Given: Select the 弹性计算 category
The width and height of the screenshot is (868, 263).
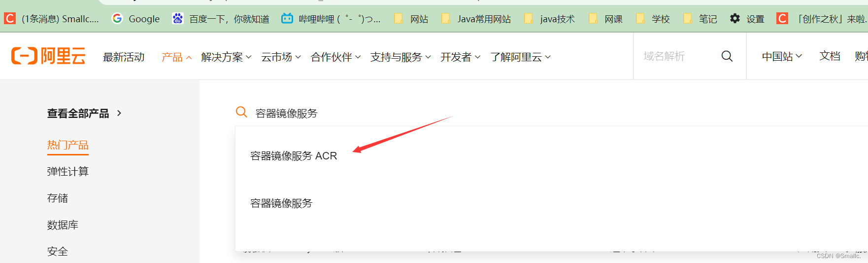Looking at the screenshot, I should click(x=67, y=171).
